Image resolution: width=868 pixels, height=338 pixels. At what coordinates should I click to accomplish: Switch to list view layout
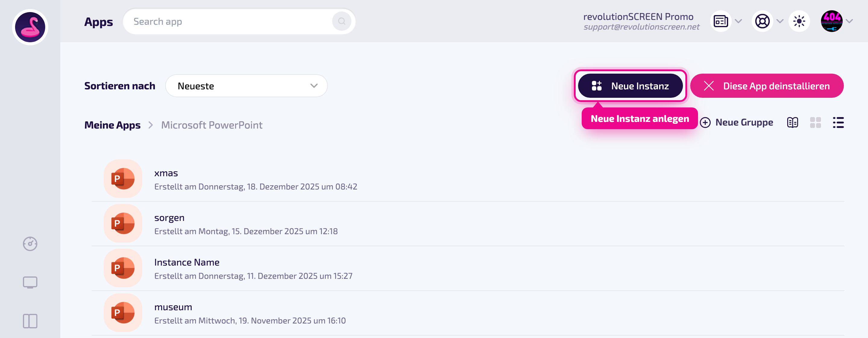(838, 123)
